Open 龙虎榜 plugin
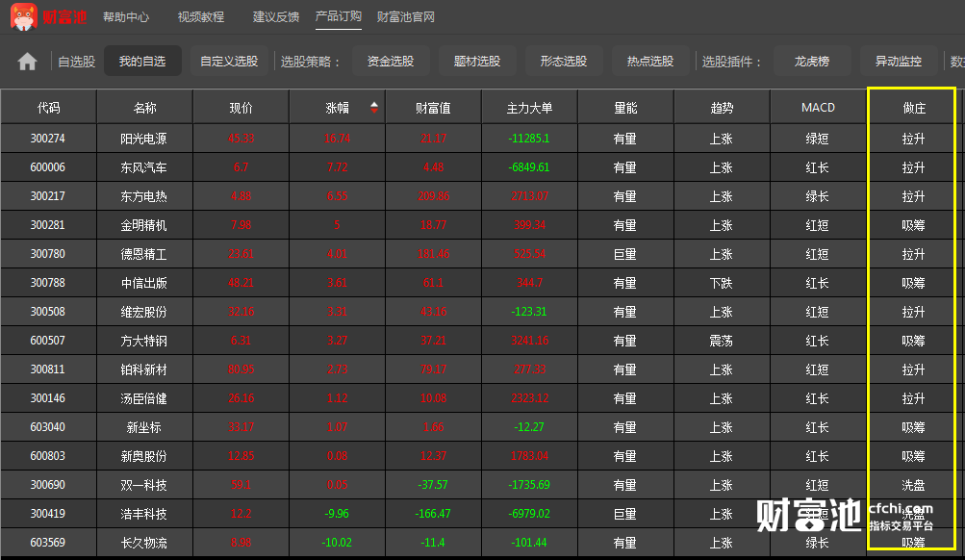Image resolution: width=965 pixels, height=560 pixels. [812, 61]
